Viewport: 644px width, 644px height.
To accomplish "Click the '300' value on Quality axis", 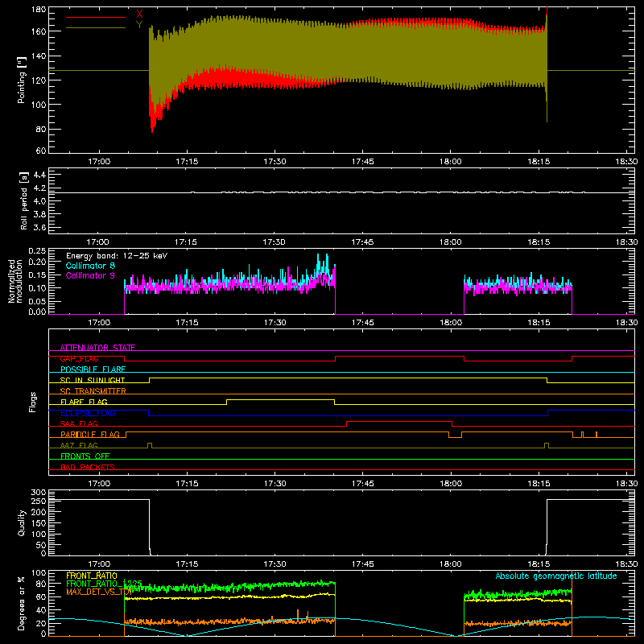I will point(39,493).
